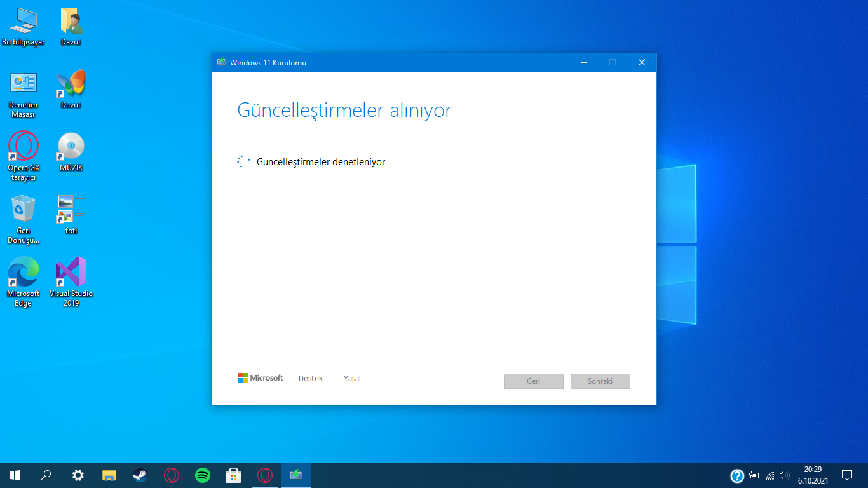Screen dimensions: 868x488
Task: Open Microsoft Store from the taskbar
Action: click(x=234, y=475)
